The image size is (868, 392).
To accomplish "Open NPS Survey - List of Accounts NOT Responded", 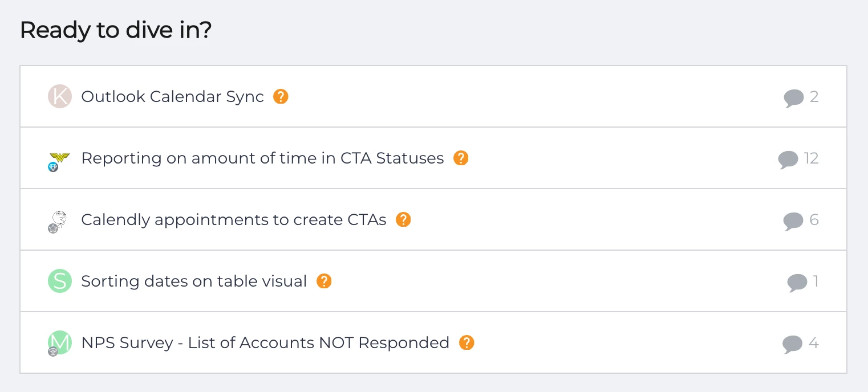I will (265, 343).
